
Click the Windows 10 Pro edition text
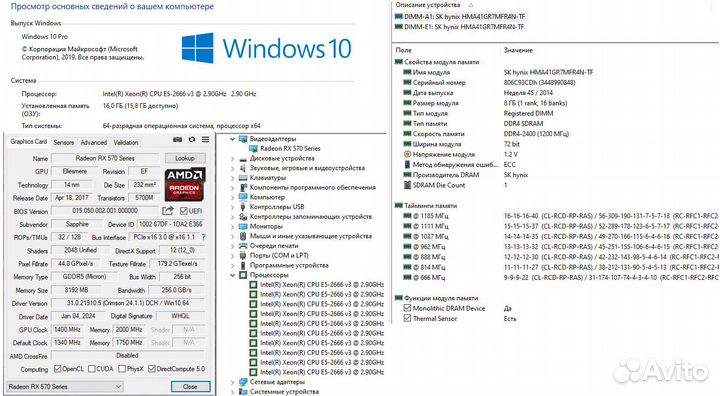pos(45,36)
